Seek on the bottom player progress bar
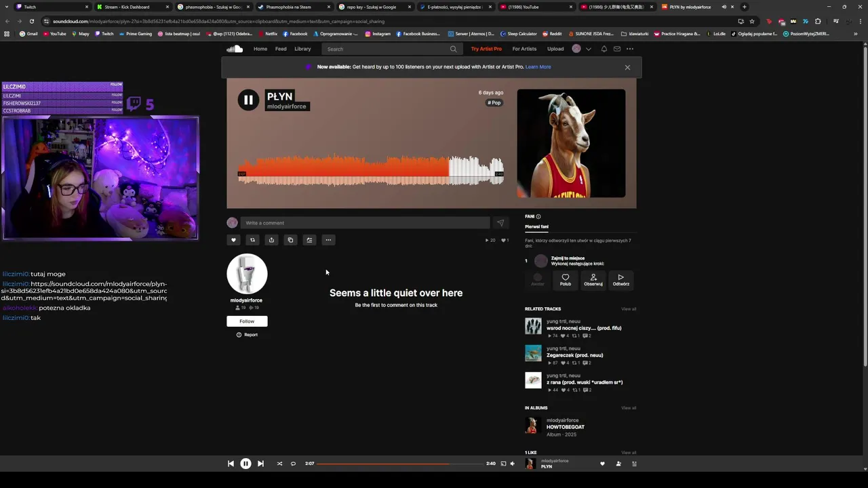Screen dimensions: 868x488 pos(400,464)
